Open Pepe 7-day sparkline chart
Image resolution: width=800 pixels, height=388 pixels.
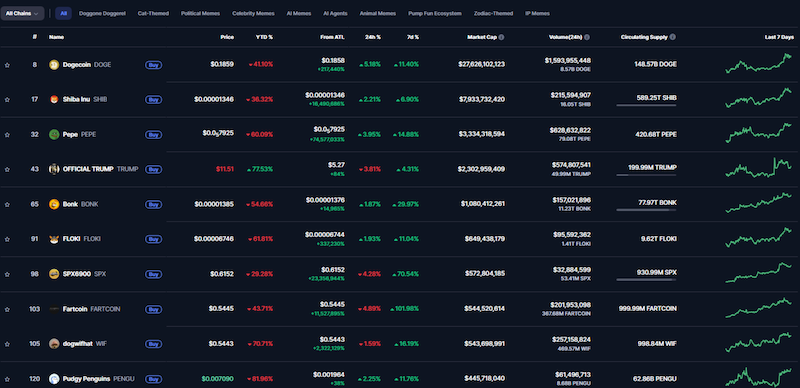coord(758,133)
